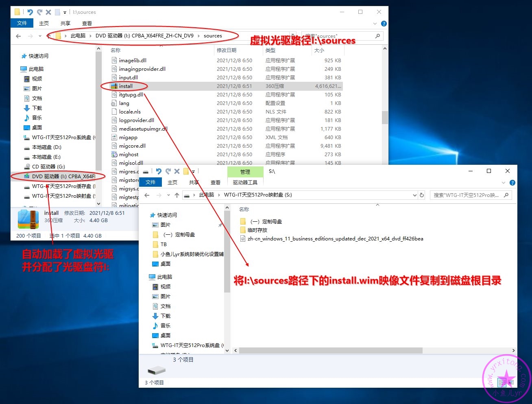Click the undo icon in the I:\sources window title bar
The width and height of the screenshot is (532, 404).
coord(30,12)
